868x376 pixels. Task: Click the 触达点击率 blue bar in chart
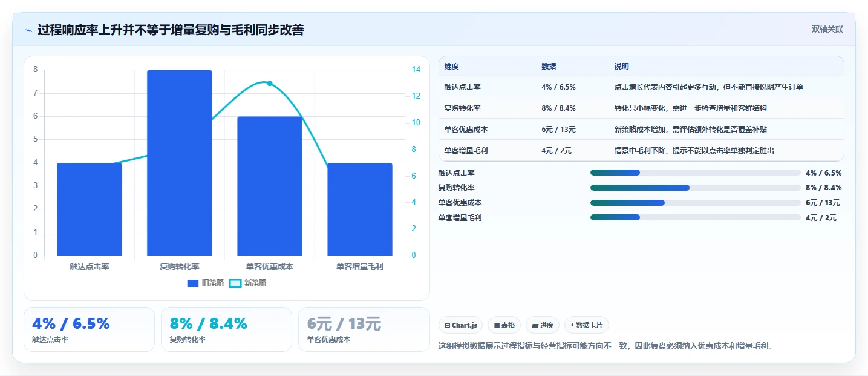pyautogui.click(x=90, y=209)
